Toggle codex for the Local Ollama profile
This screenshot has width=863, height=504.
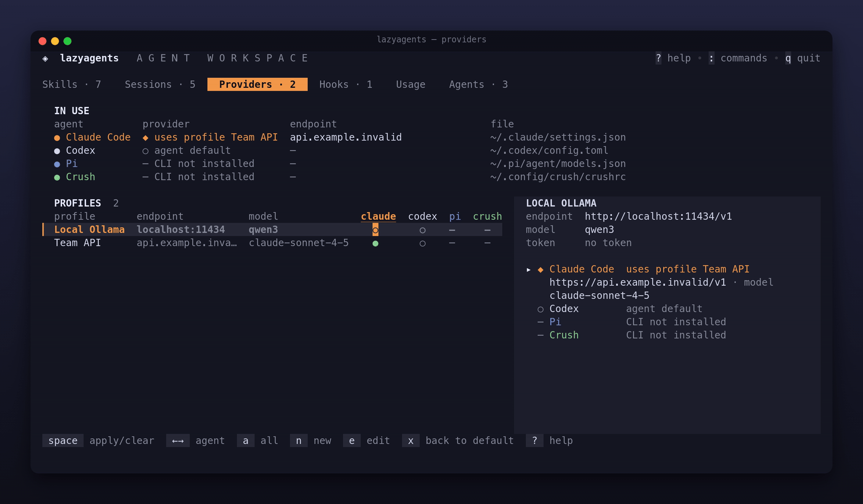pyautogui.click(x=422, y=230)
